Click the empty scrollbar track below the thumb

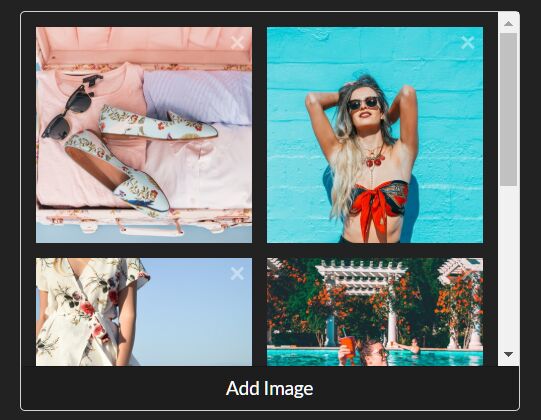coord(508,266)
